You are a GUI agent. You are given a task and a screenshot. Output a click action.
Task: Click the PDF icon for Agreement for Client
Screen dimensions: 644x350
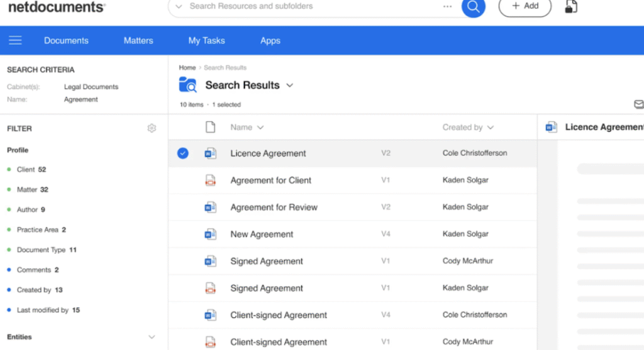point(211,180)
